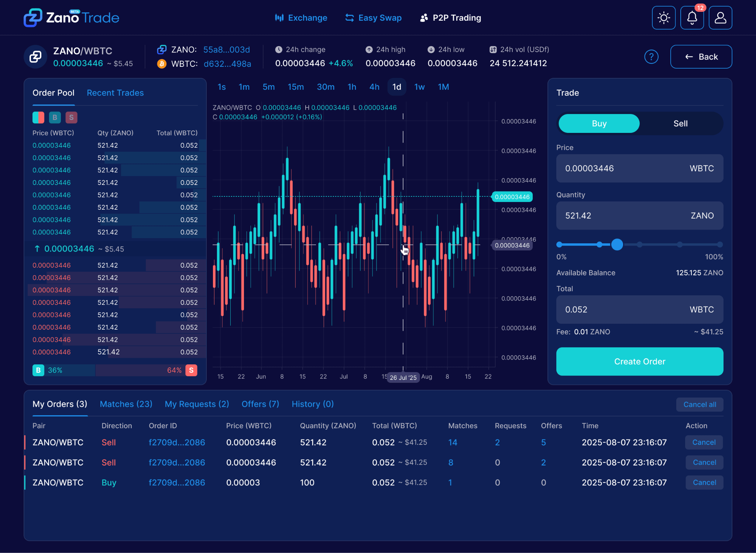Open notifications bell with 12 badge
The height and width of the screenshot is (553, 756).
click(x=692, y=18)
